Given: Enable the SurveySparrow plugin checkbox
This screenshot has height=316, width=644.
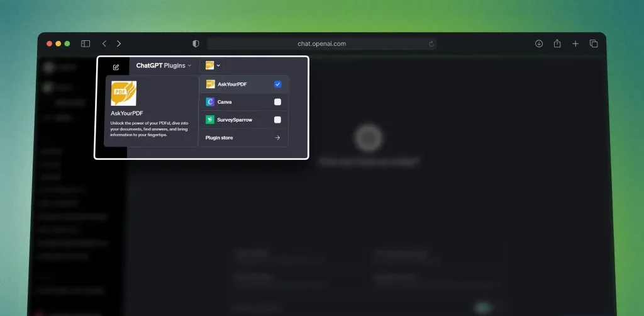Looking at the screenshot, I should tap(277, 120).
